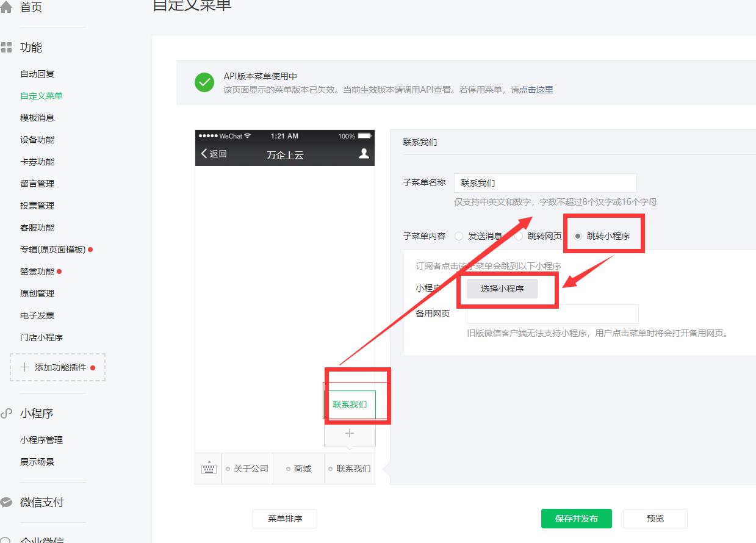Open 自动回复 in the sidebar
This screenshot has height=543, width=756.
click(37, 74)
